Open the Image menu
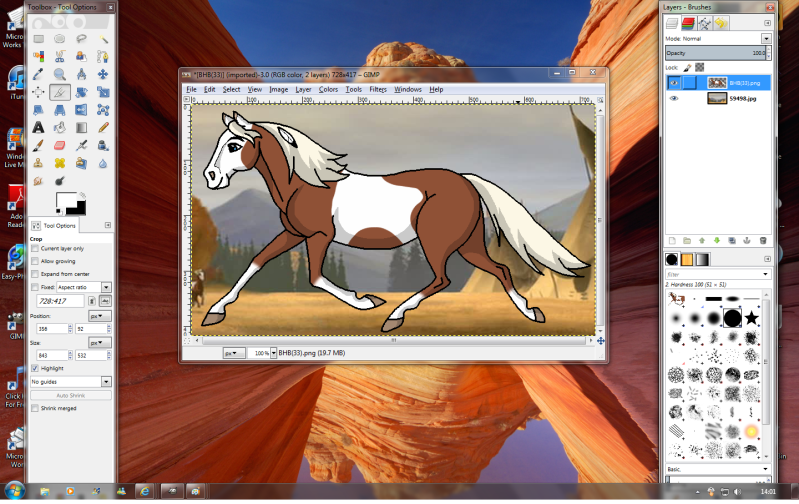The height and width of the screenshot is (504, 799). [x=279, y=89]
